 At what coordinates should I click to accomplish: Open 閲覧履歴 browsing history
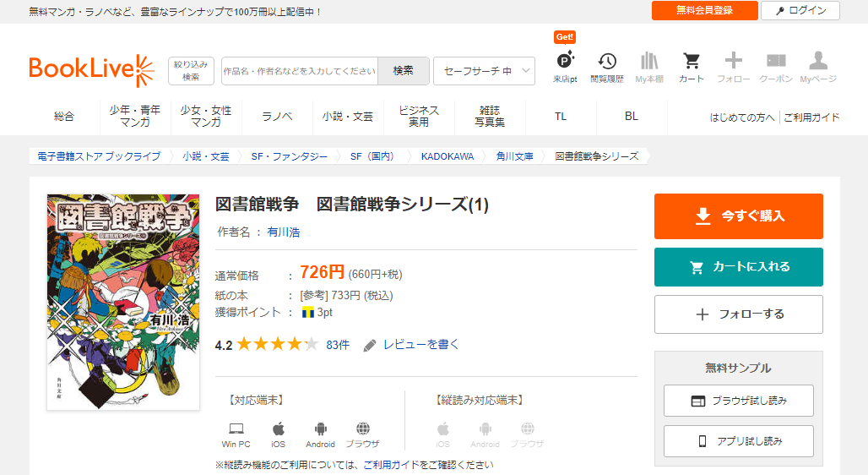click(607, 67)
